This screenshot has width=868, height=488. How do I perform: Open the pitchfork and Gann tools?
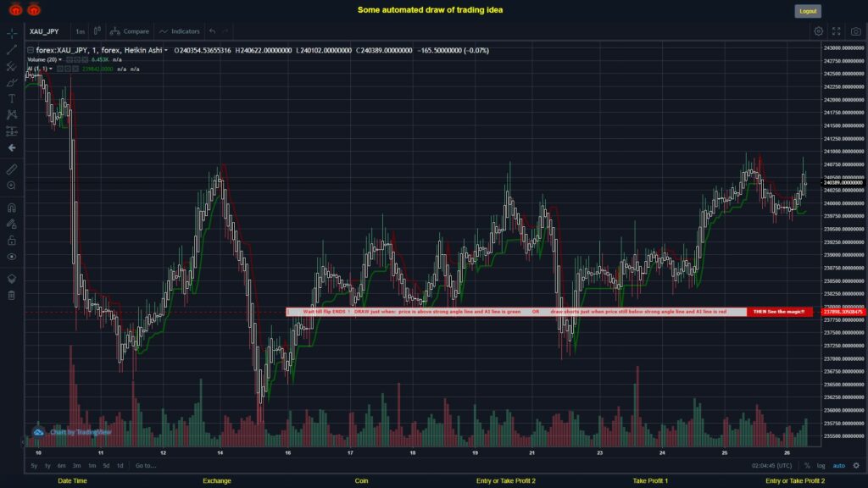click(12, 66)
